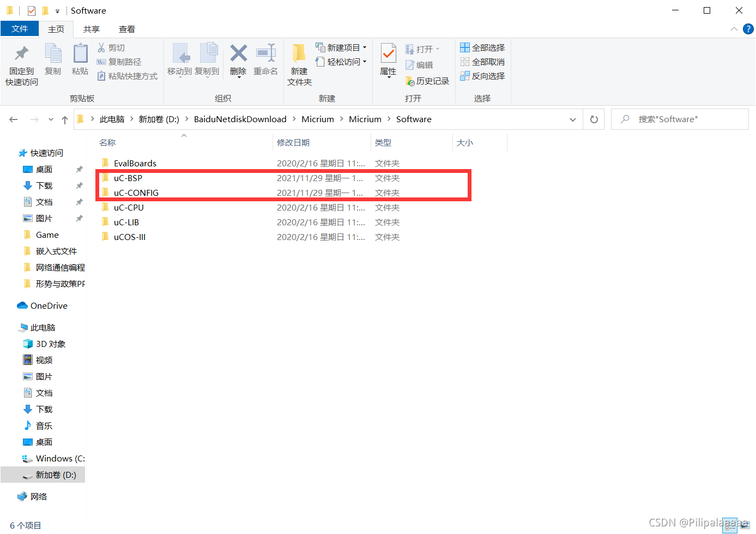
Task: Open Videos folder under This PC
Action: pyautogui.click(x=44, y=361)
